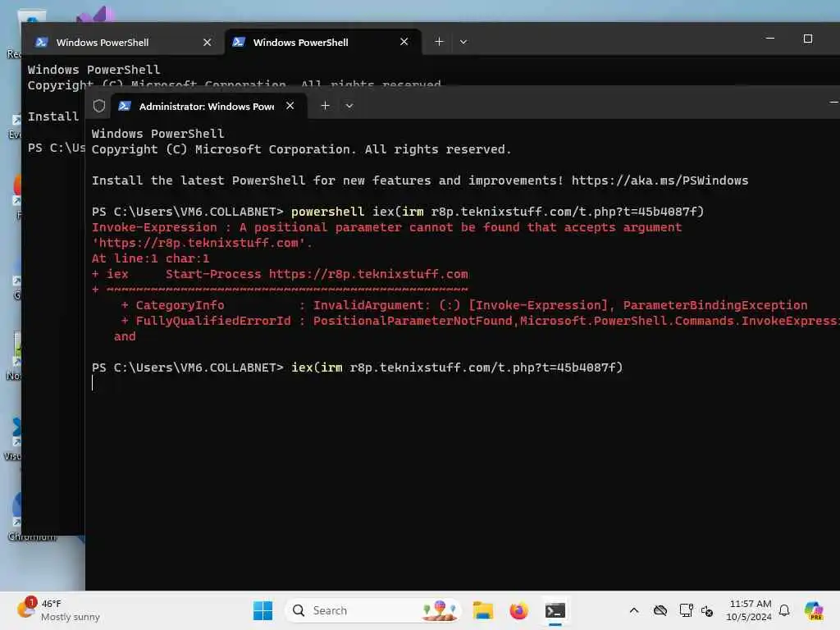Click the 'FullyQualifiedErrorId' error line

[480, 321]
